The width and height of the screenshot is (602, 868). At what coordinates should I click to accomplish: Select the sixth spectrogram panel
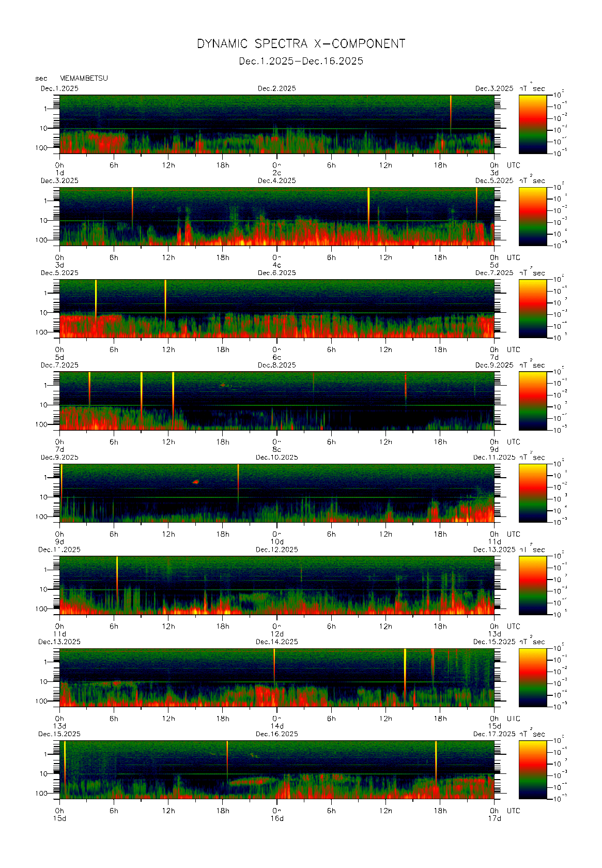point(276,585)
